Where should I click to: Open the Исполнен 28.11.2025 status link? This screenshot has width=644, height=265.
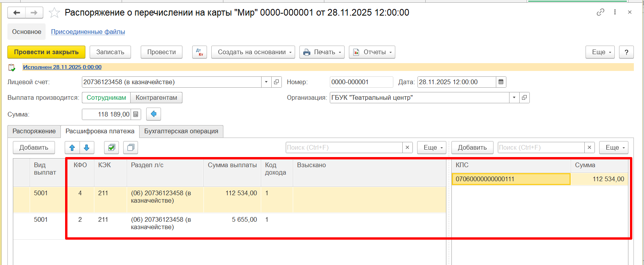[x=62, y=67]
